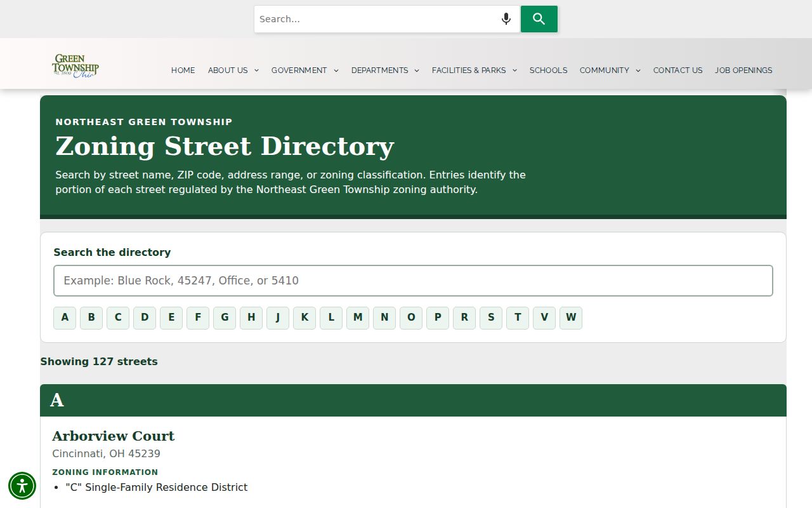Jump to letter L streets
This screenshot has height=508, width=812.
point(331,318)
